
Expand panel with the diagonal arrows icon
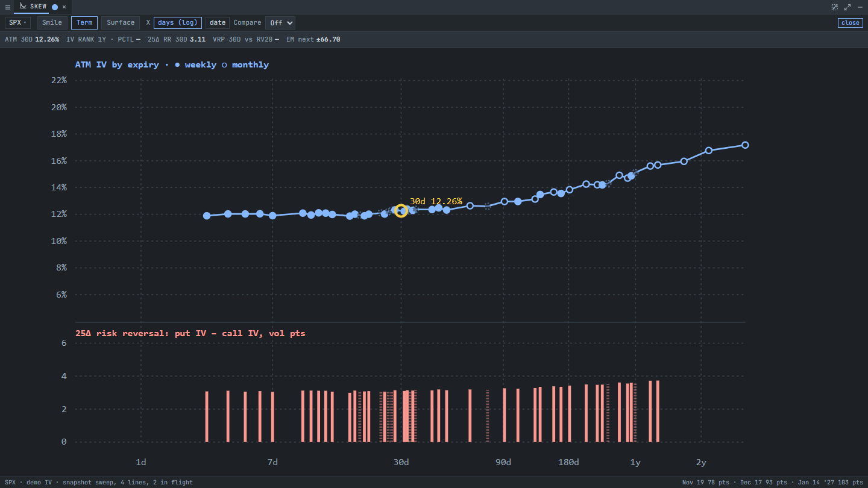[x=848, y=7]
